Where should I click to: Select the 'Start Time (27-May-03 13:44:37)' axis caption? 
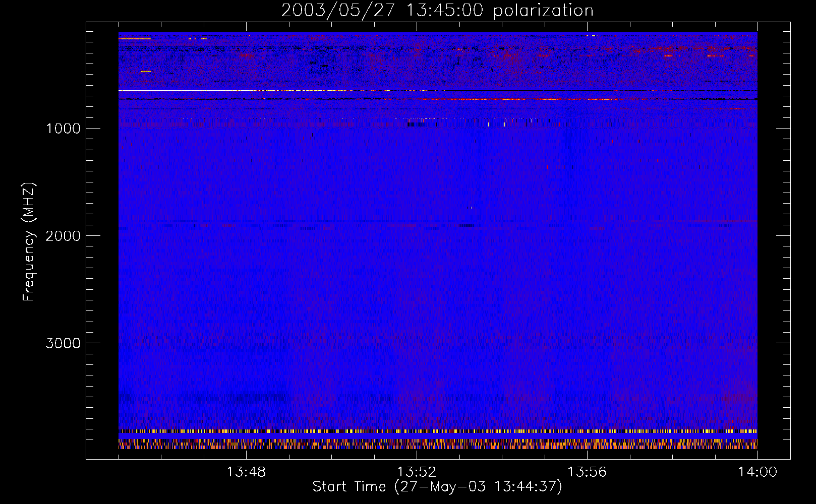tap(437, 487)
